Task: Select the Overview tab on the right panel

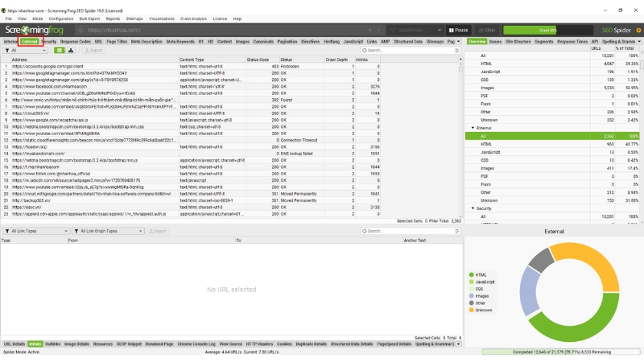Action: pyautogui.click(x=477, y=42)
